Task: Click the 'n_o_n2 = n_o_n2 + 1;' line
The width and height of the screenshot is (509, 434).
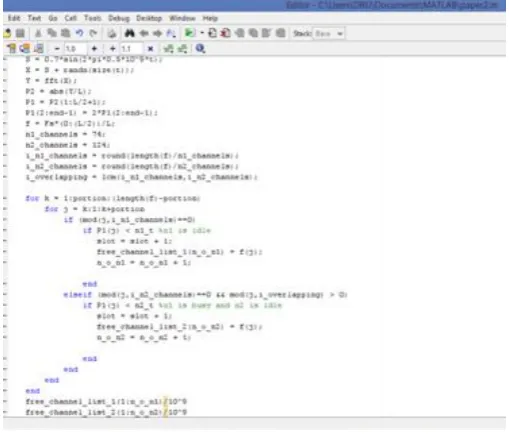Action: 144,337
